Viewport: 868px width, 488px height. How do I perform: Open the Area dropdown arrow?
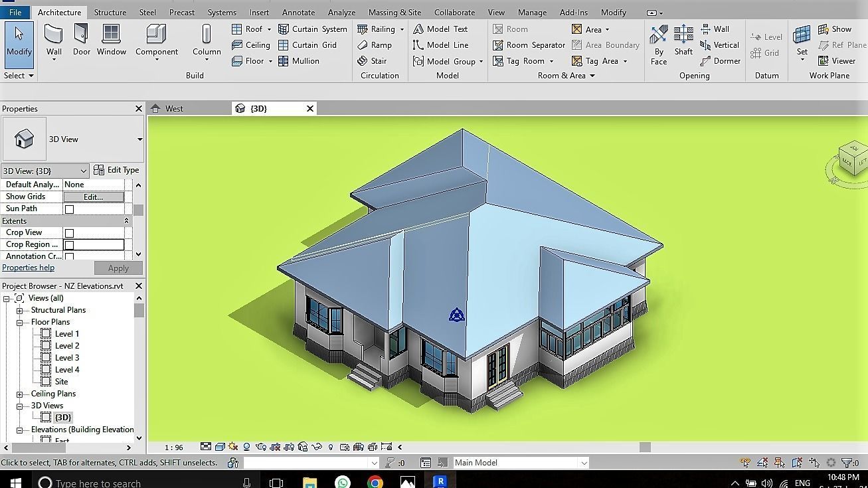coord(607,29)
